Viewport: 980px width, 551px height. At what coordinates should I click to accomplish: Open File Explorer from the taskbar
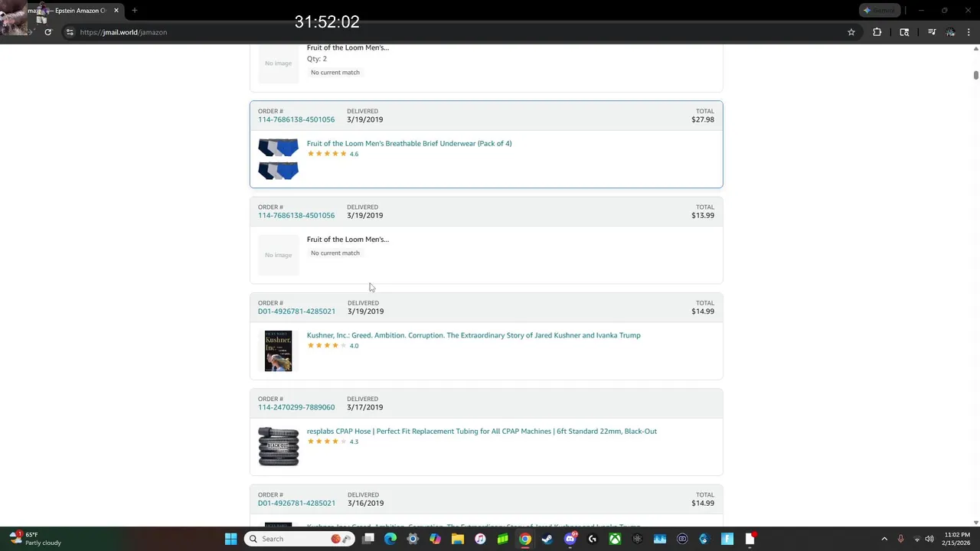tap(458, 539)
